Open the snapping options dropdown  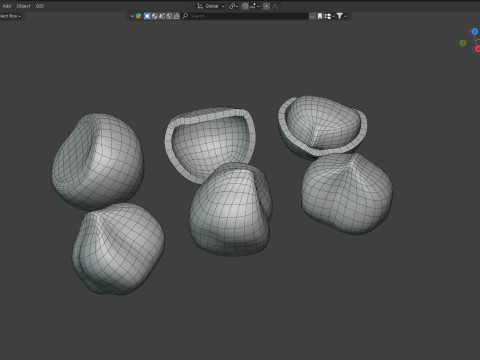pos(254,6)
